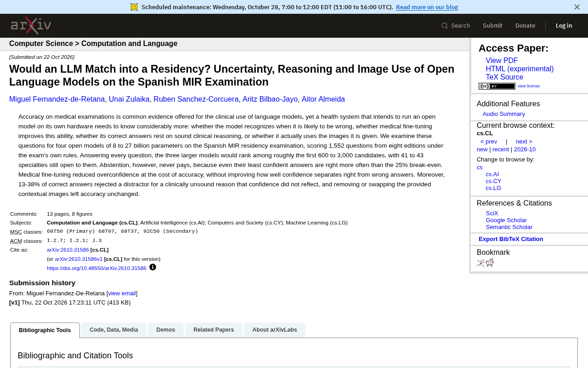
Task: Open arXiv:2610.31586v1 version link
Action: pyautogui.click(x=79, y=259)
